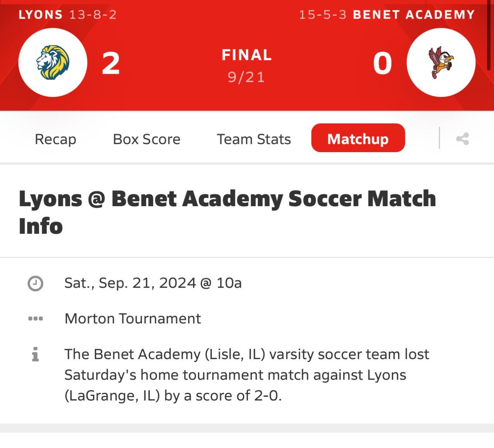Image resolution: width=494 pixels, height=448 pixels.
Task: Click the Lyons lion logo
Action: pyautogui.click(x=53, y=62)
